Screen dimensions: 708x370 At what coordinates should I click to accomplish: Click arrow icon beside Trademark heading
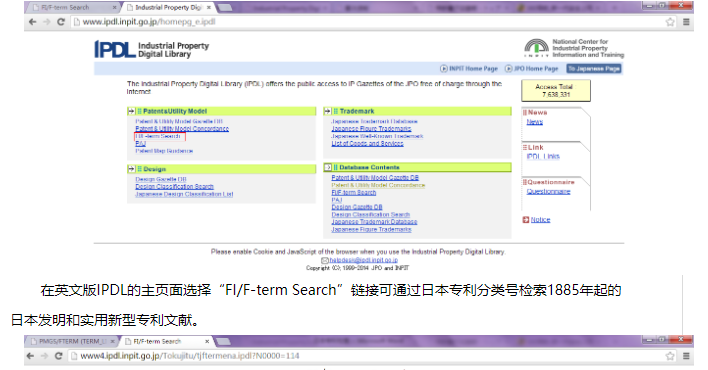coord(327,111)
